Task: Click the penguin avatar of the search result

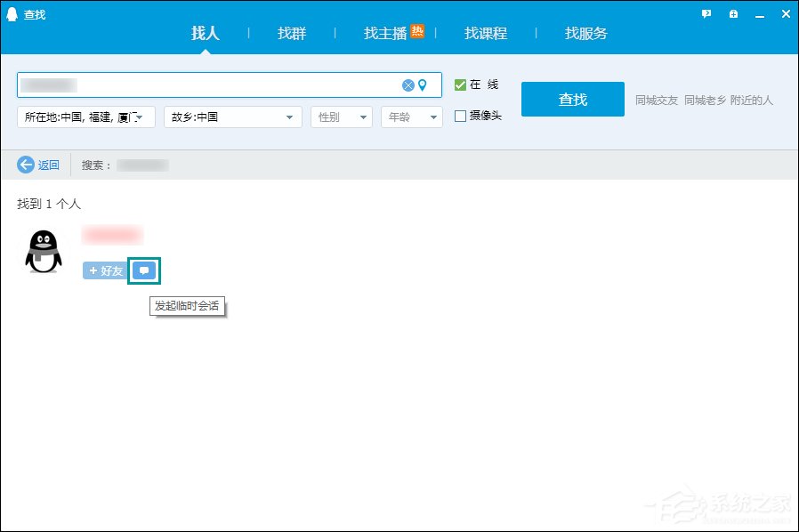Action: 42,250
